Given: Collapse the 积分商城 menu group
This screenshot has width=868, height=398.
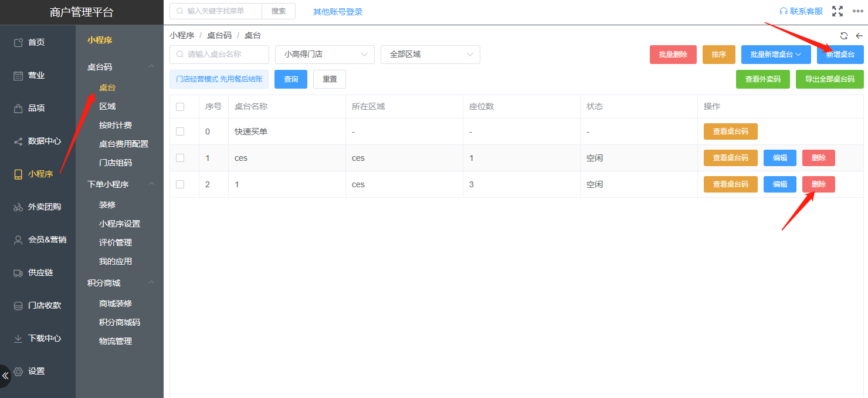Looking at the screenshot, I should coord(151,282).
